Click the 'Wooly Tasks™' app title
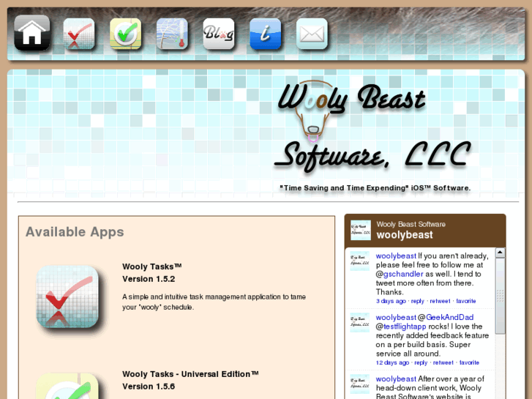532x399 pixels. point(152,266)
